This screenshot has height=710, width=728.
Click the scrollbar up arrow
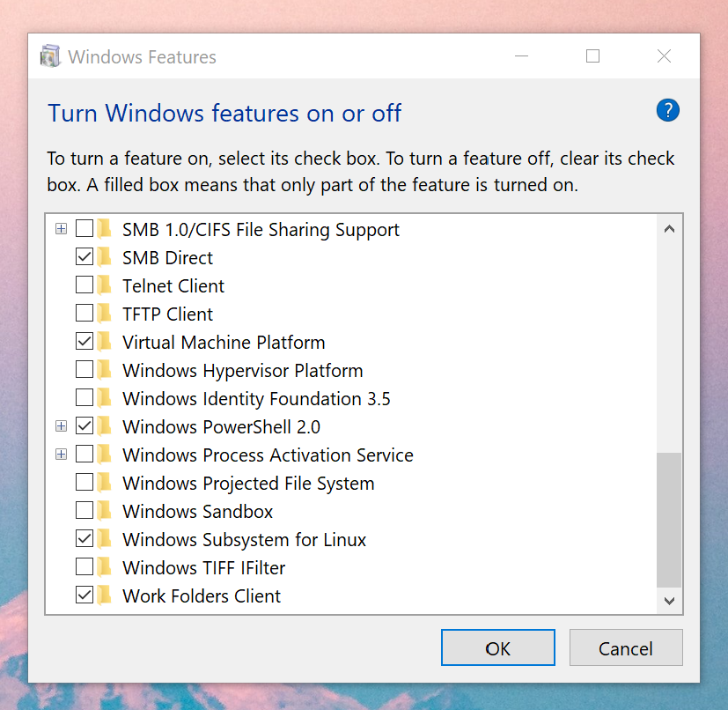669,229
